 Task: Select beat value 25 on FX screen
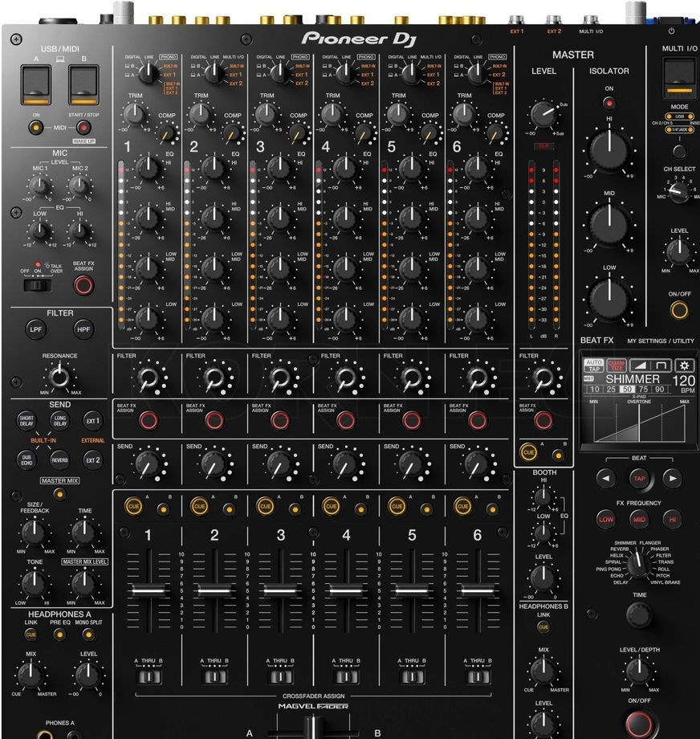[x=611, y=390]
